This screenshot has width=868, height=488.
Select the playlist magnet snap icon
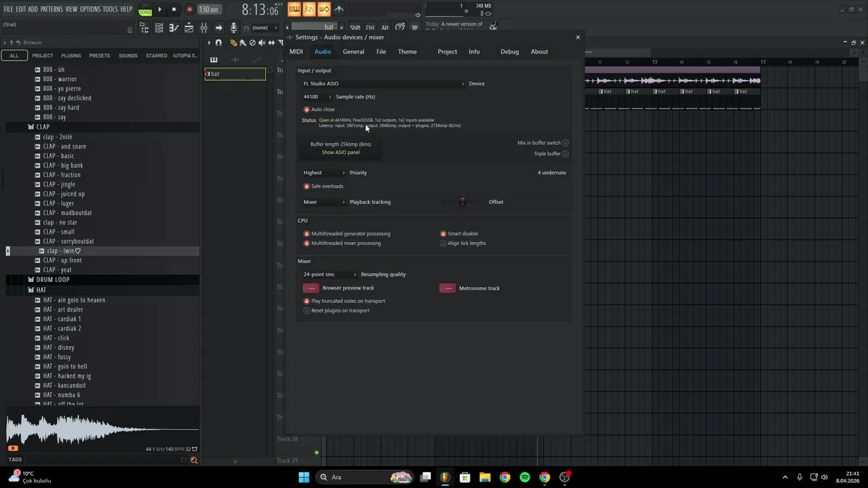(218, 43)
